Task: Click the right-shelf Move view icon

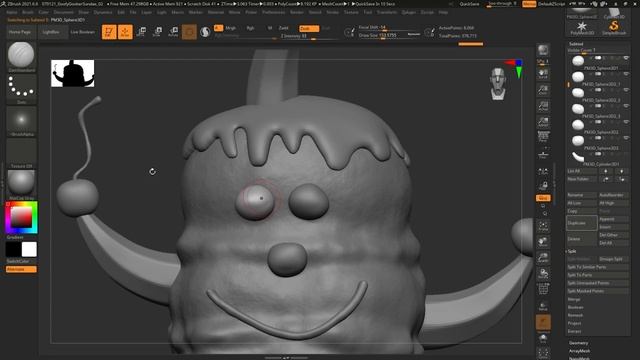Action: click(543, 242)
